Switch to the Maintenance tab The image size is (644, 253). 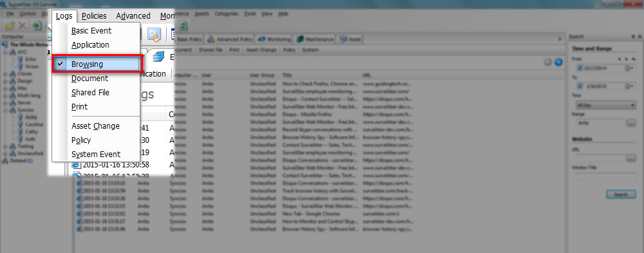tap(314, 39)
